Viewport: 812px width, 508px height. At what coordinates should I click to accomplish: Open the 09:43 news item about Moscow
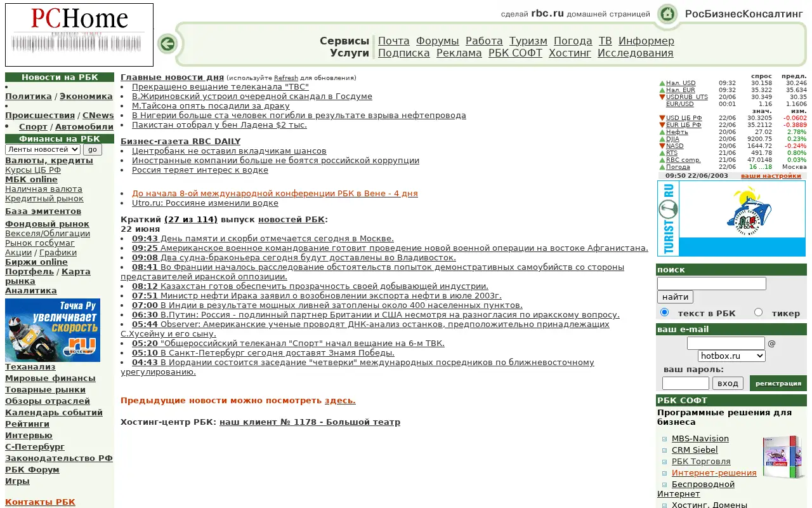(x=263, y=239)
